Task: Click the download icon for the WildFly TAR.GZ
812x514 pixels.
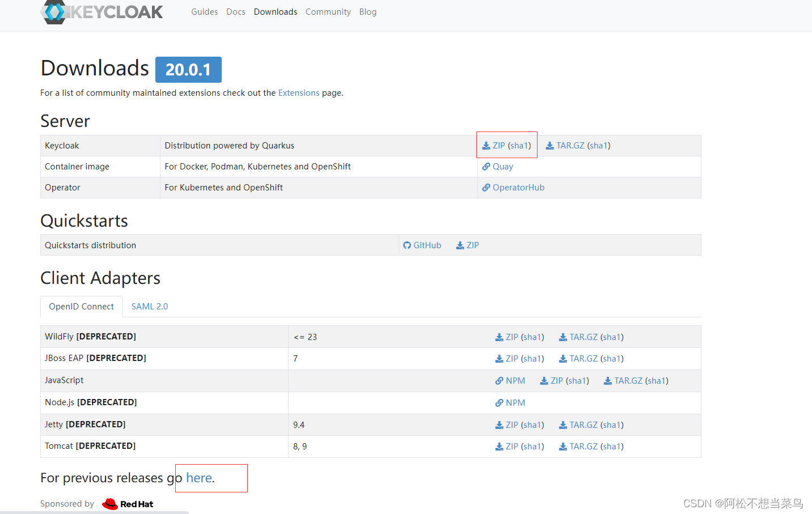Action: (x=563, y=337)
